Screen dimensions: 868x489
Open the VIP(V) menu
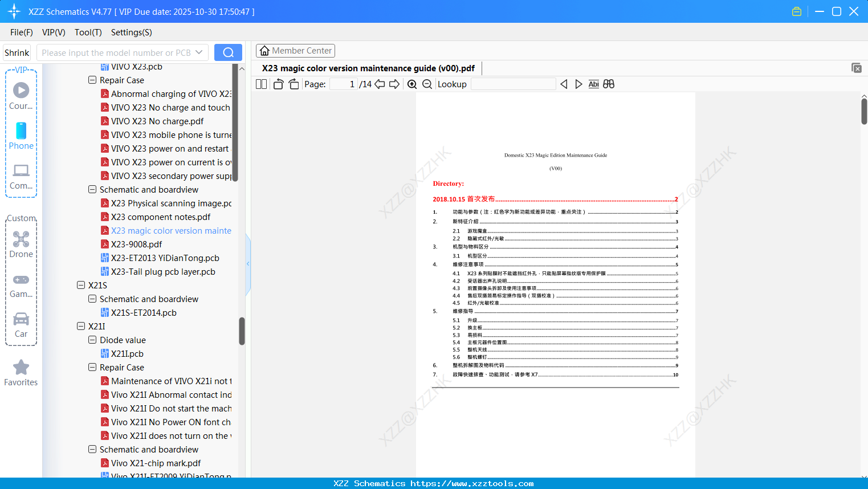(54, 32)
